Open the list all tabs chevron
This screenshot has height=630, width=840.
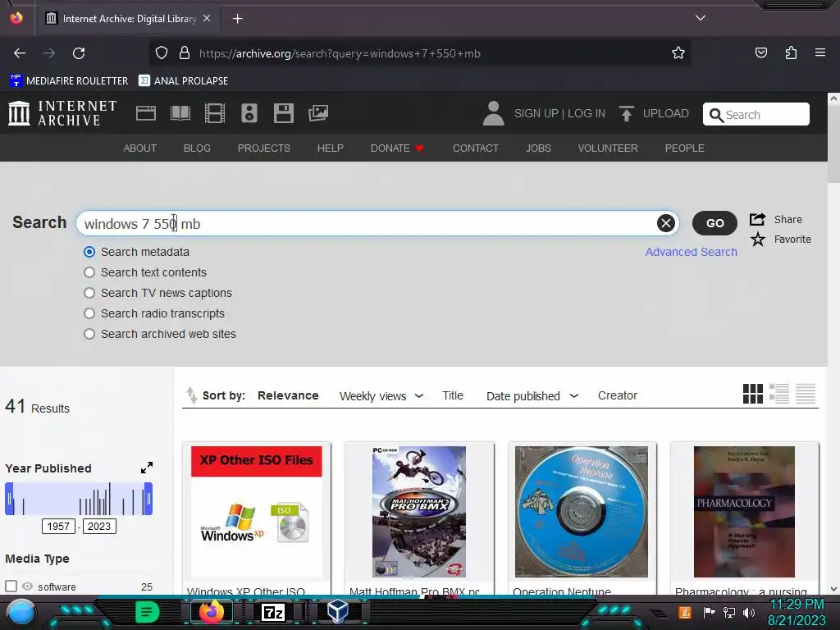(701, 18)
